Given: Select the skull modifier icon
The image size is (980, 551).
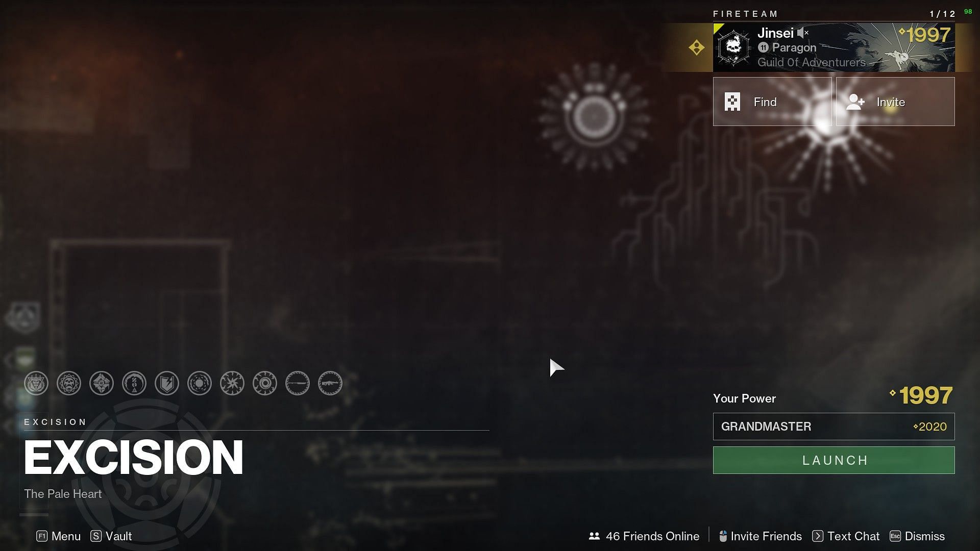Looking at the screenshot, I should click(68, 384).
